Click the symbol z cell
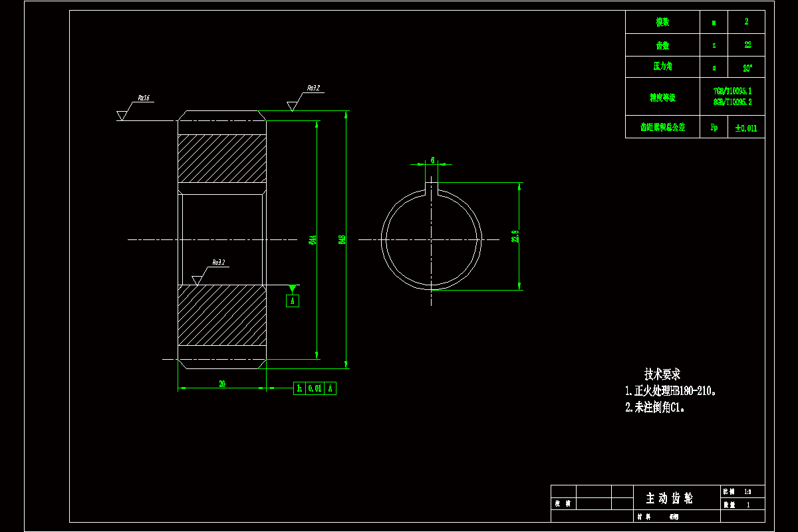798x532 pixels. point(714,45)
